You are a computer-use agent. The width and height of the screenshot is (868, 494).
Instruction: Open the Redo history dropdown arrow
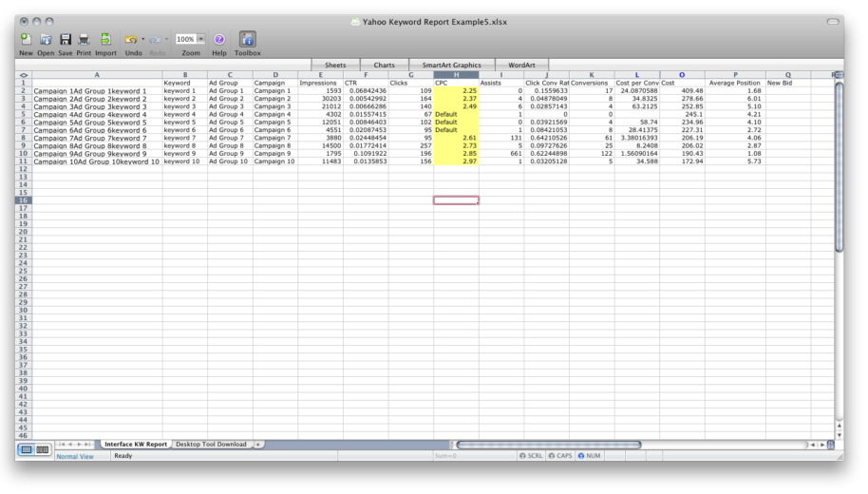[166, 39]
